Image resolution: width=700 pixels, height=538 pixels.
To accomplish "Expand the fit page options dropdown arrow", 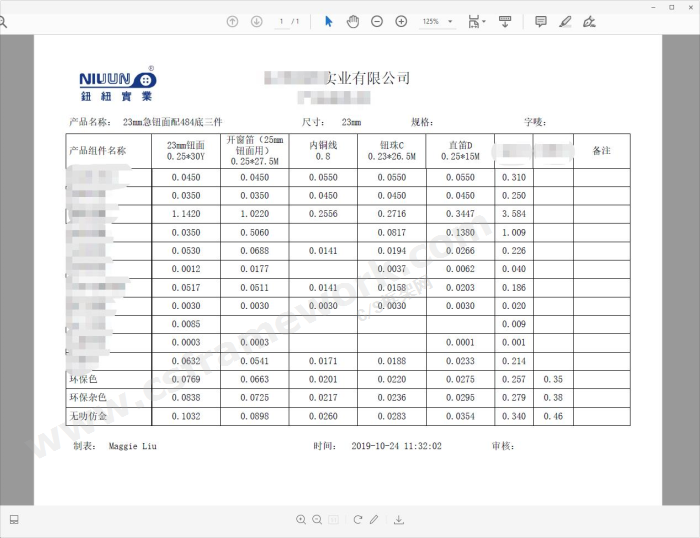I will pos(484,21).
